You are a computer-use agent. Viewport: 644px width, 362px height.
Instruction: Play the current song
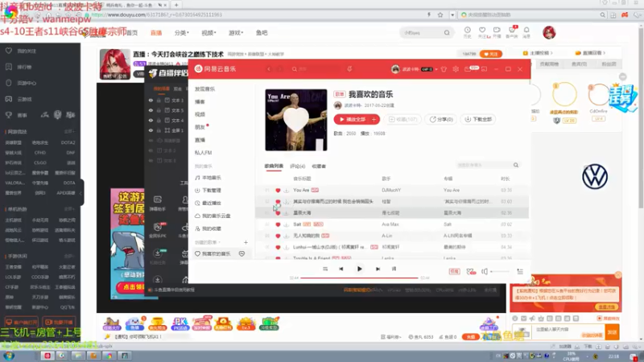359,269
